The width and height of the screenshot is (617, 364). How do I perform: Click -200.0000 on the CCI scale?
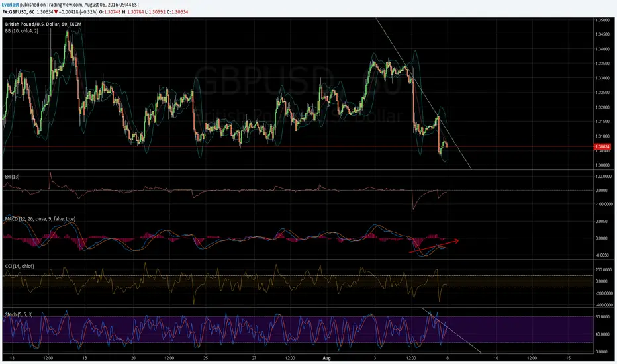tap(604, 293)
